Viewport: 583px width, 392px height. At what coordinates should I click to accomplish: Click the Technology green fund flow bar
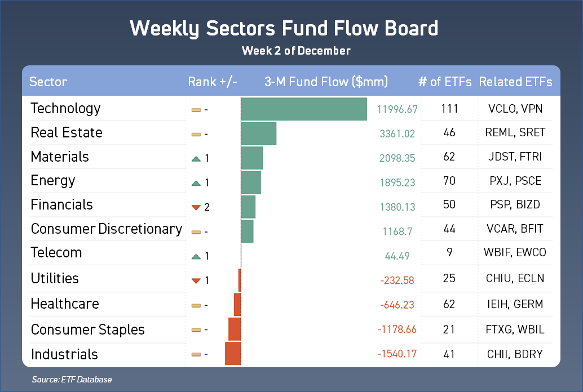tap(304, 109)
